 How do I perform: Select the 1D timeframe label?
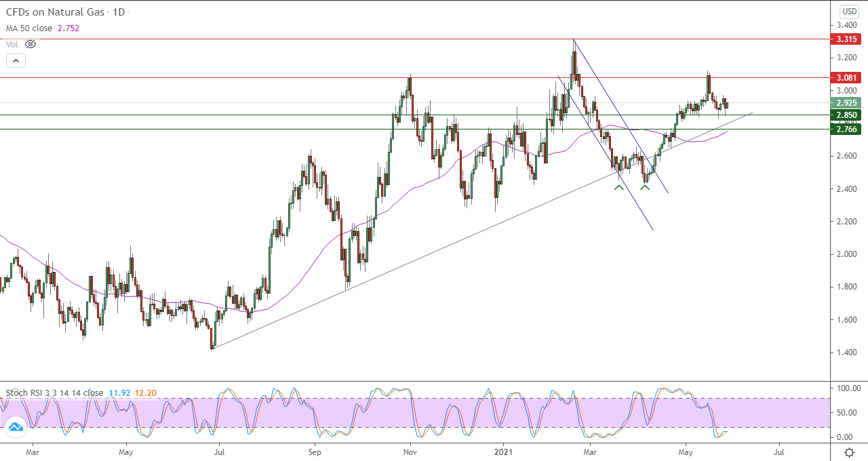[119, 13]
